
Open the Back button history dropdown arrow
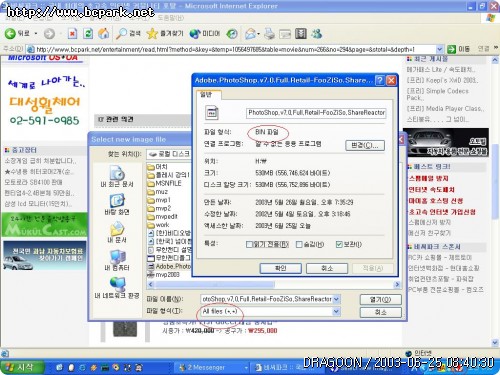(36, 34)
